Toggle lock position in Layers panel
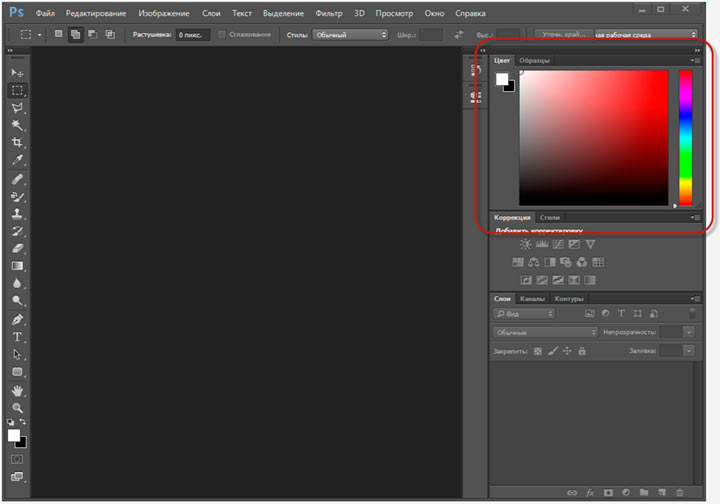Image resolution: width=720 pixels, height=504 pixels. click(568, 351)
